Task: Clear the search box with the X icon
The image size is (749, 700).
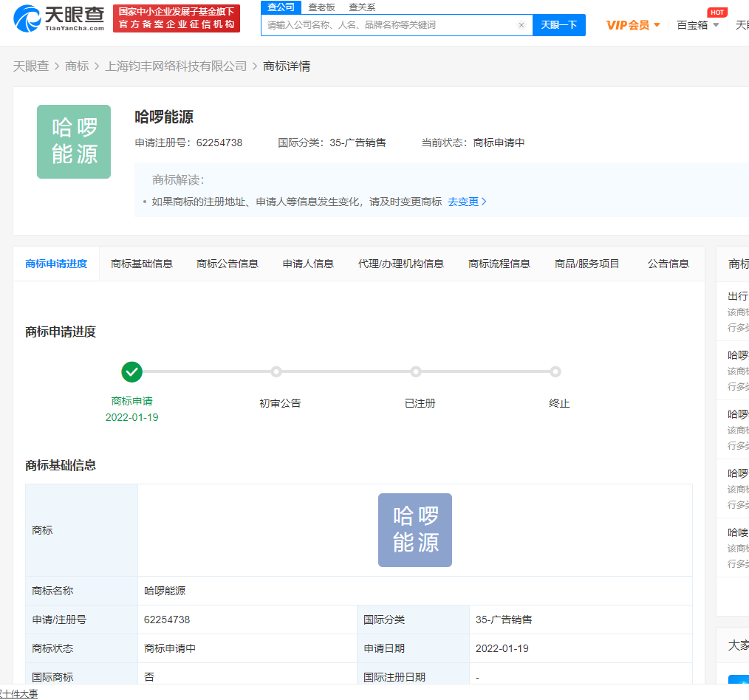Action: click(x=521, y=25)
